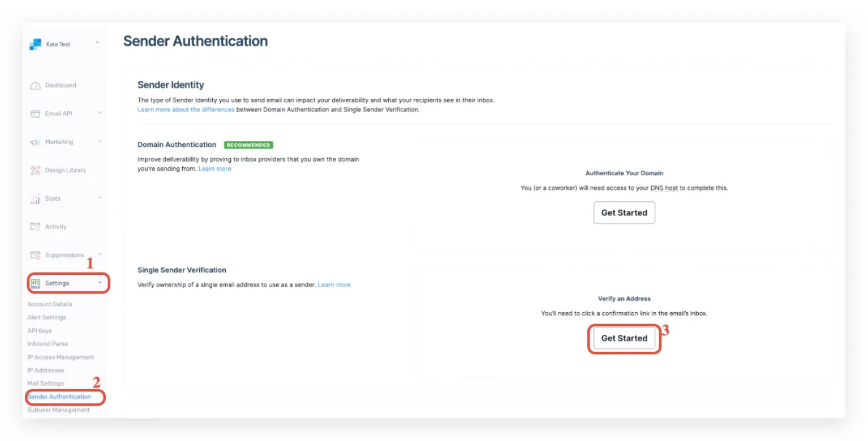Click the Settings sliders icon
This screenshot has width=868, height=441.
coord(35,283)
